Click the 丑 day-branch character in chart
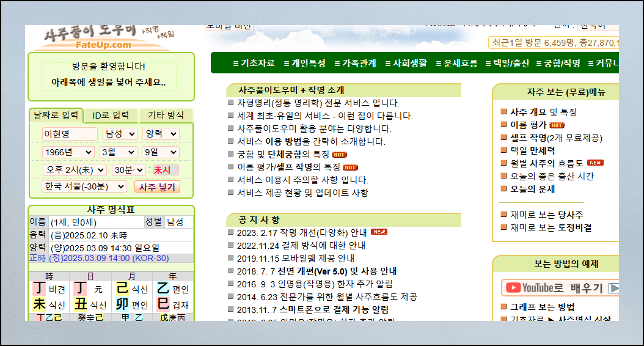This screenshot has height=346, width=644. pos(81,304)
